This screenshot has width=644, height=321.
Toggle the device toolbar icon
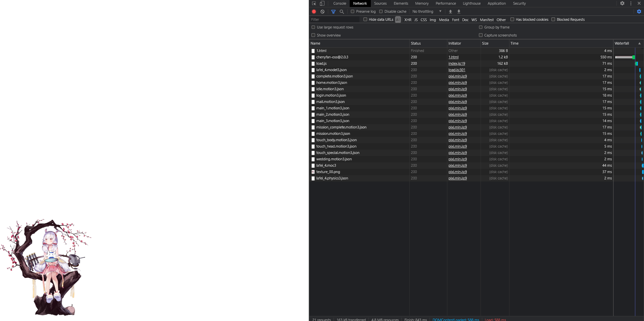[x=322, y=3]
